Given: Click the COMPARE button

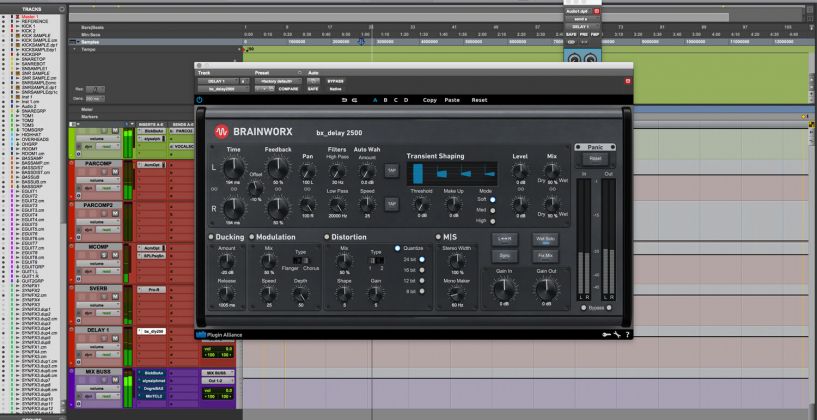Looking at the screenshot, I should tap(288, 89).
